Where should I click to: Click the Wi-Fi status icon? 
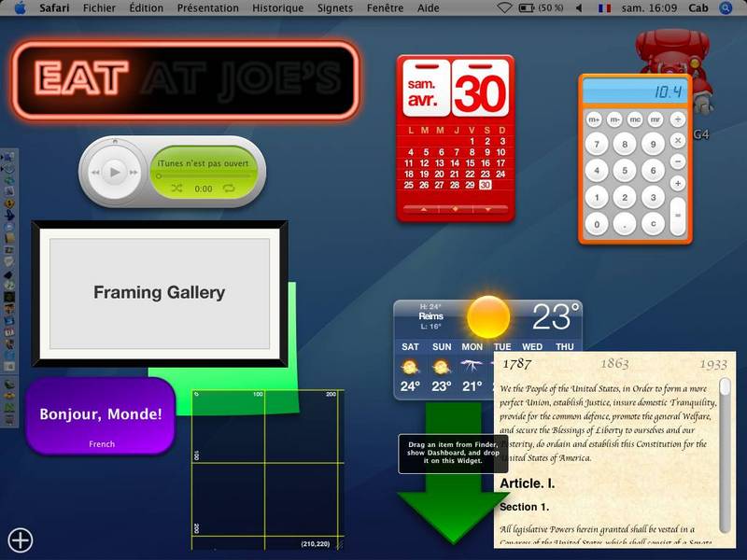click(504, 8)
